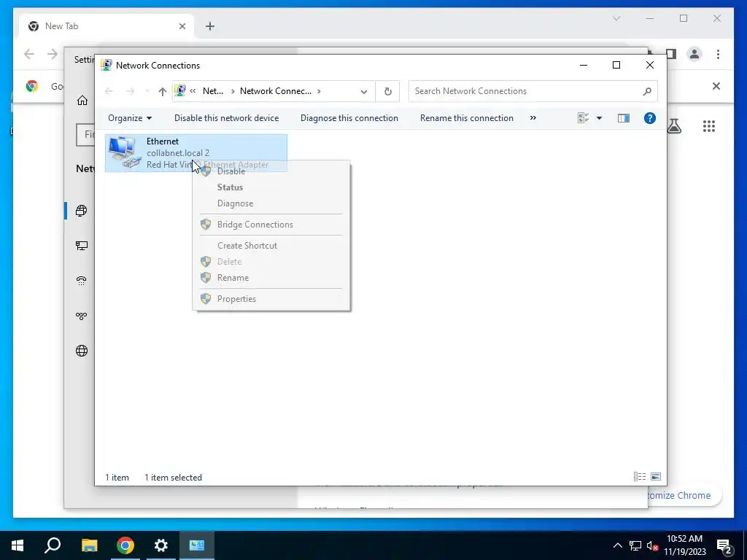The height and width of the screenshot is (560, 747).
Task: Click the Chrome tab search chevron
Action: click(616, 18)
